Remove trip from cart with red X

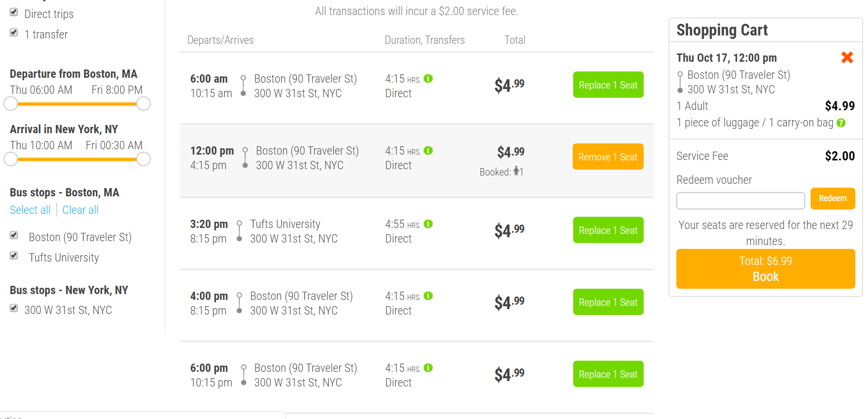click(847, 57)
